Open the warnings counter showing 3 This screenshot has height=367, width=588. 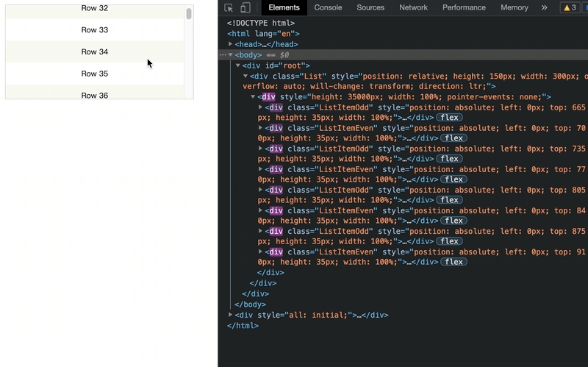point(570,7)
